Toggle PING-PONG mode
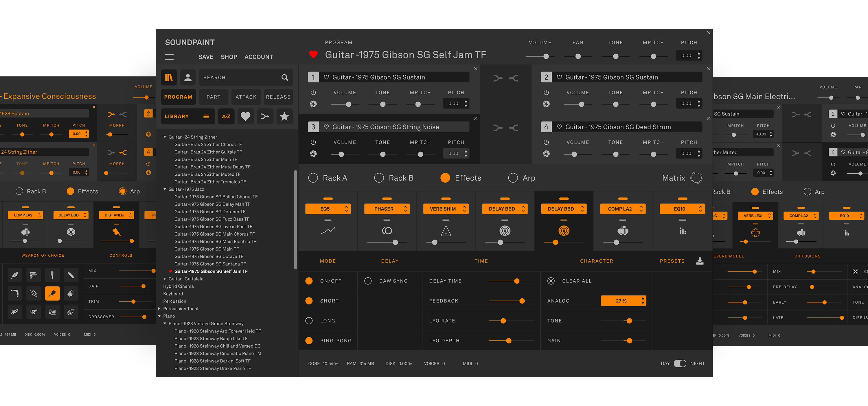868x406 pixels. point(309,341)
